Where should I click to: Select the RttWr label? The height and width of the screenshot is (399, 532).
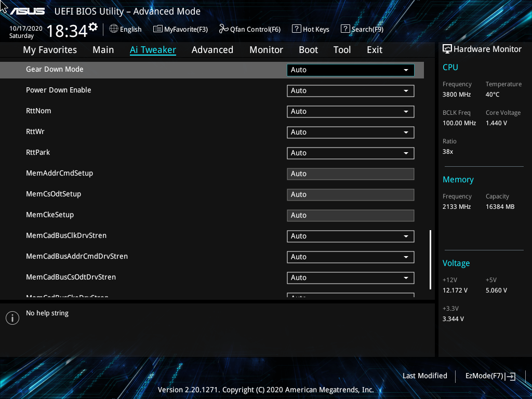pyautogui.click(x=35, y=131)
